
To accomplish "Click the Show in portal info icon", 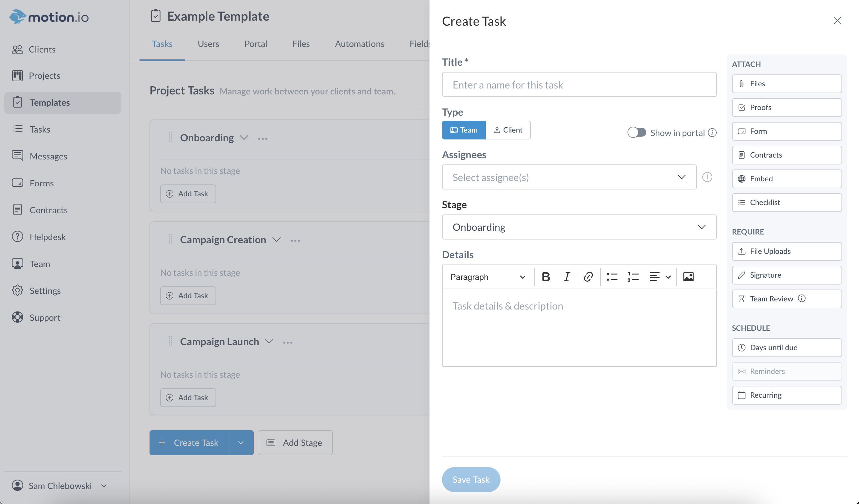I will pyautogui.click(x=712, y=133).
